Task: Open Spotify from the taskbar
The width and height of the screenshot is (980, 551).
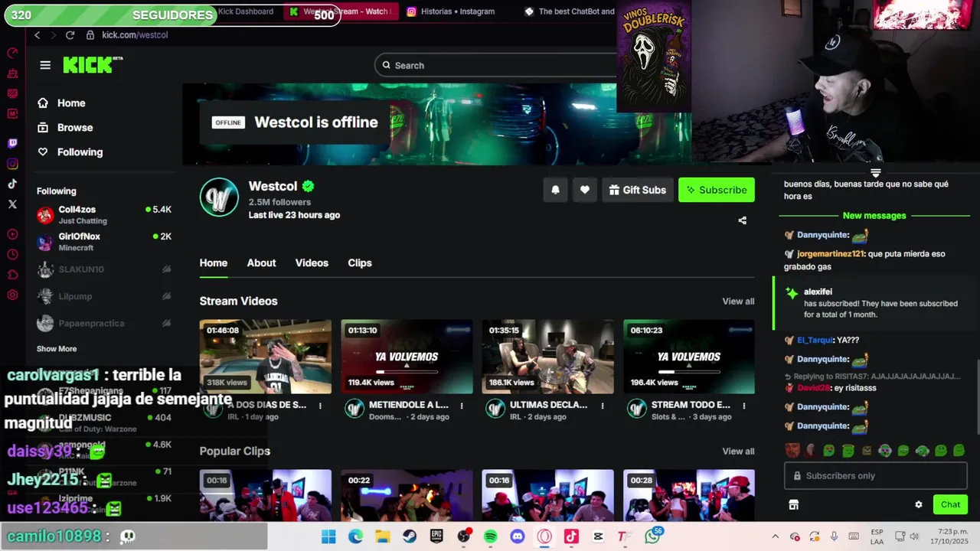Action: coord(491,536)
